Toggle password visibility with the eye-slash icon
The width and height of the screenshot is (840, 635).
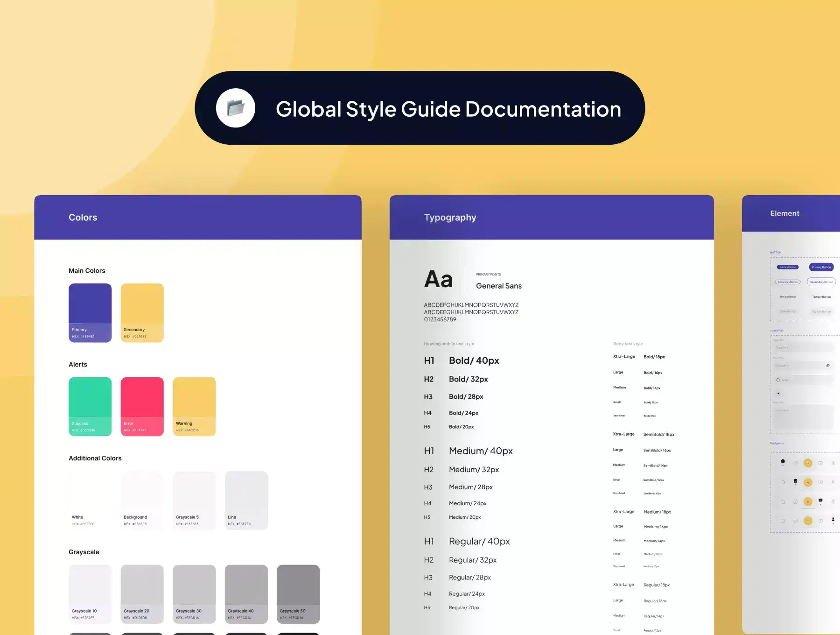[x=828, y=366]
